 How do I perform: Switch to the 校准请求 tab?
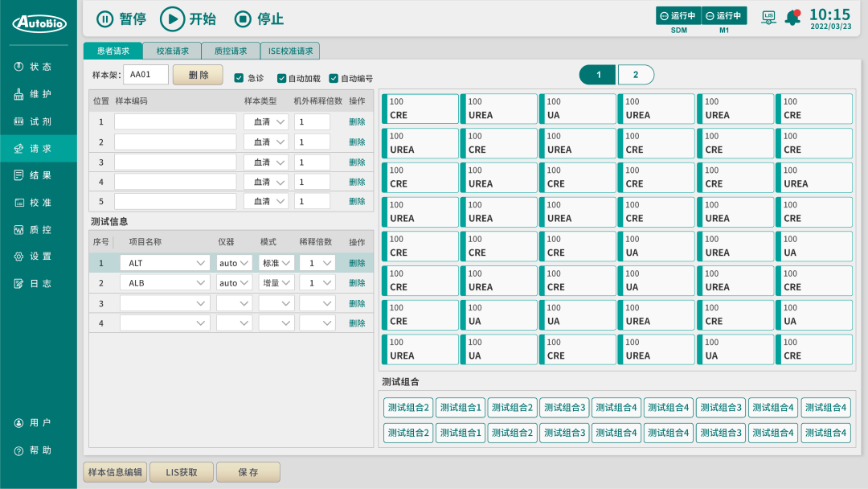(x=172, y=51)
